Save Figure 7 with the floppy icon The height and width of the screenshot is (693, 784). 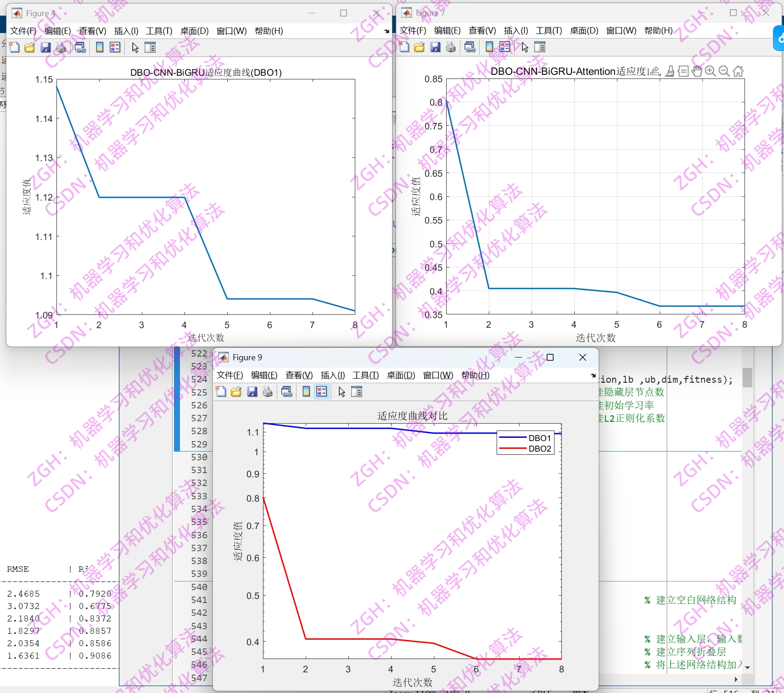(x=435, y=47)
